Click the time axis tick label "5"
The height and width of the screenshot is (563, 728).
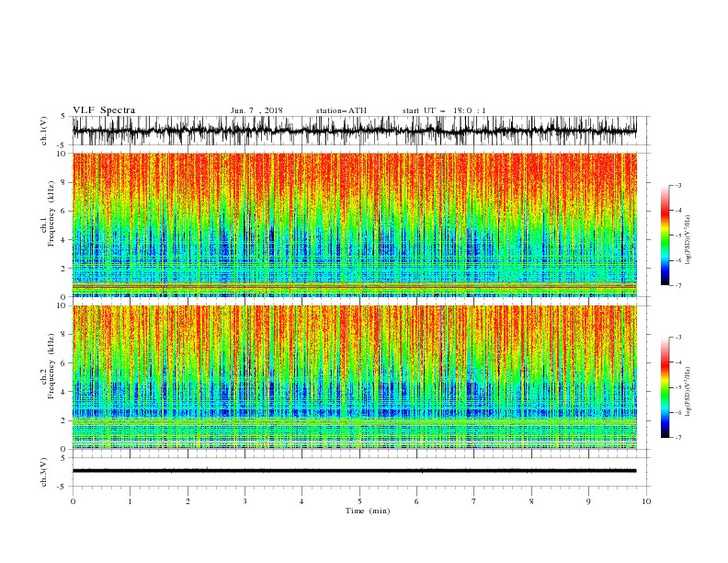[x=359, y=501]
